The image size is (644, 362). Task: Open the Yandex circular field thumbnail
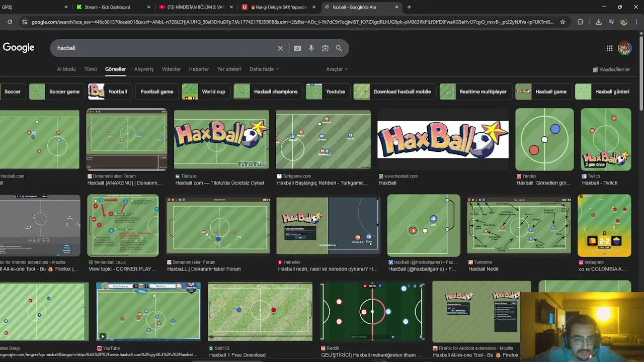(x=544, y=140)
